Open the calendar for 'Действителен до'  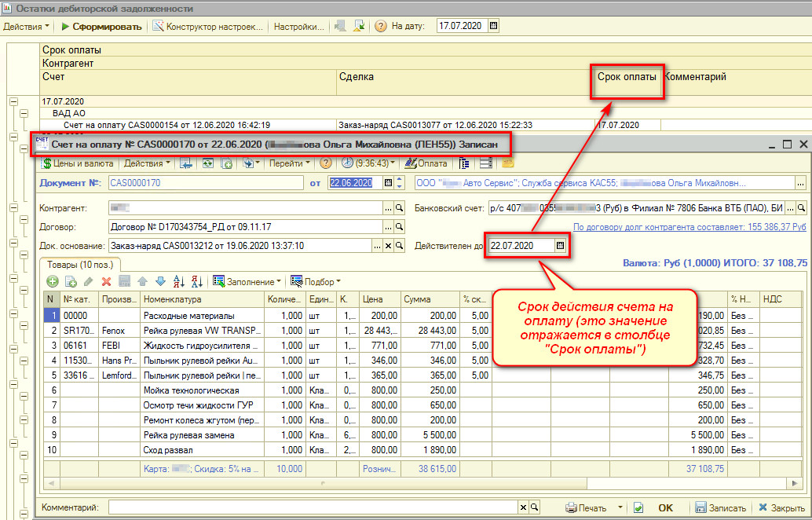coord(560,246)
